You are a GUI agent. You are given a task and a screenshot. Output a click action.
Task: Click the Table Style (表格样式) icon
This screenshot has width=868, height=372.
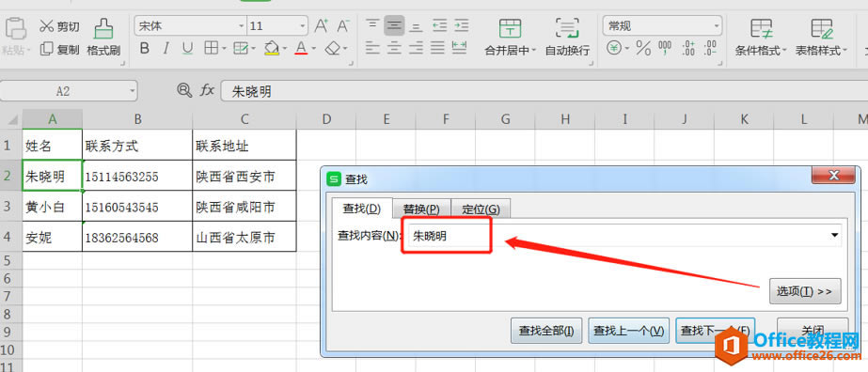822,27
